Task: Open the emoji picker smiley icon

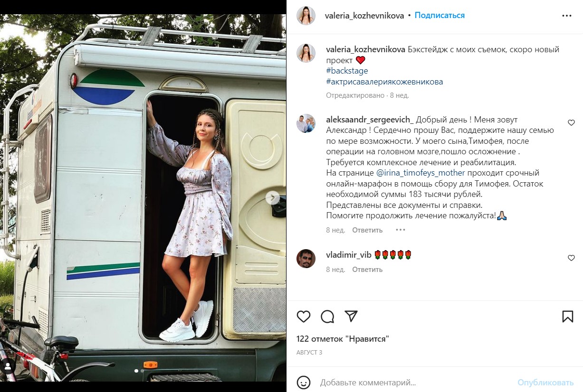Action: (x=304, y=382)
